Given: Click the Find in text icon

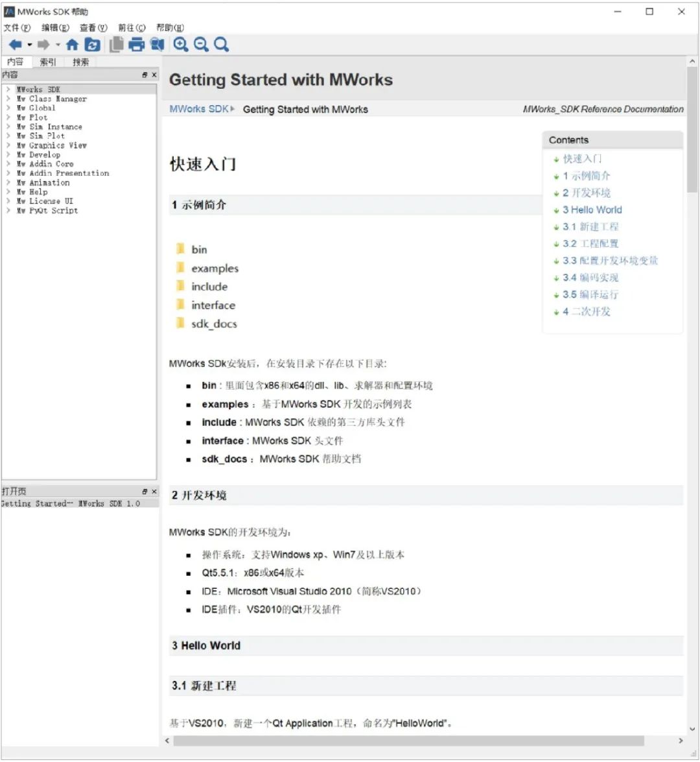Looking at the screenshot, I should (157, 45).
